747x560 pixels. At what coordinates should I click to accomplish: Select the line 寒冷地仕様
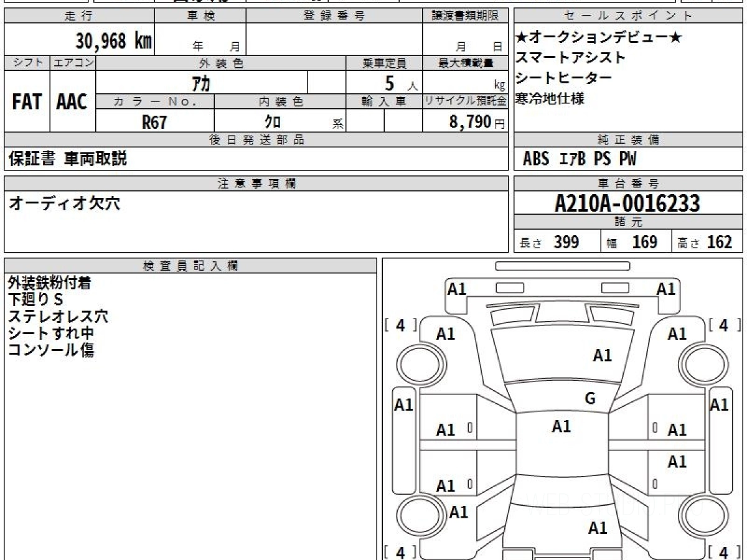(550, 98)
